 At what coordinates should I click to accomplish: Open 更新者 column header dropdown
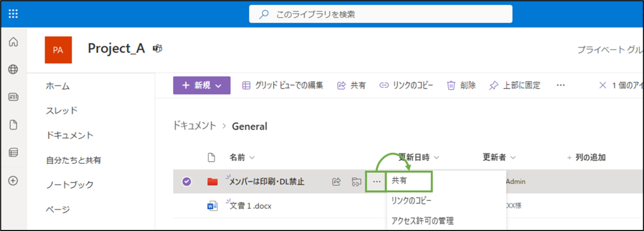click(499, 157)
